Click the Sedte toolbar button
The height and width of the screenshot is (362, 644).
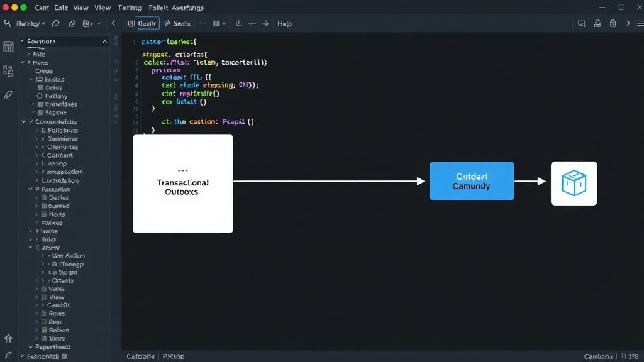tap(177, 24)
